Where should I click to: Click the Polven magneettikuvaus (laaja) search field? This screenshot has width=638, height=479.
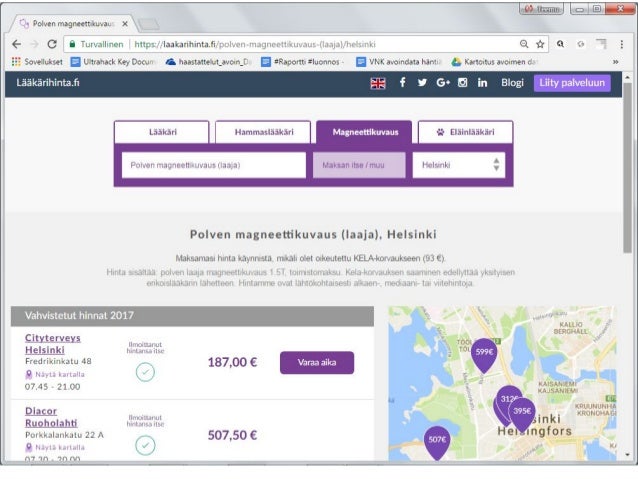point(214,165)
